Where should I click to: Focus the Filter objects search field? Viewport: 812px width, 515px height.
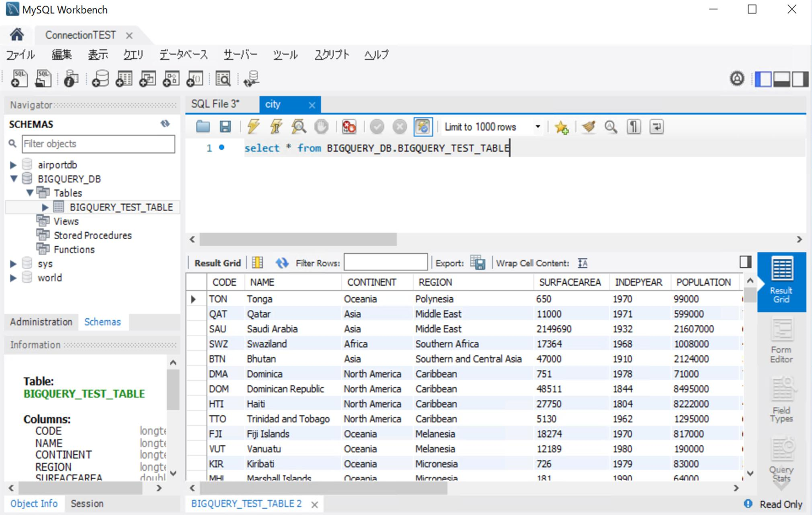coord(98,144)
